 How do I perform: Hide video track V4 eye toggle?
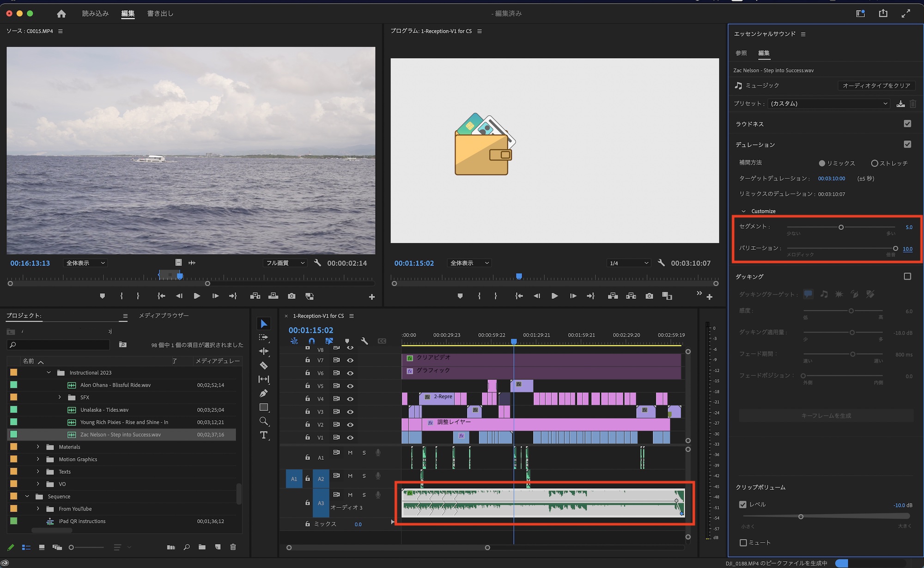pos(350,399)
